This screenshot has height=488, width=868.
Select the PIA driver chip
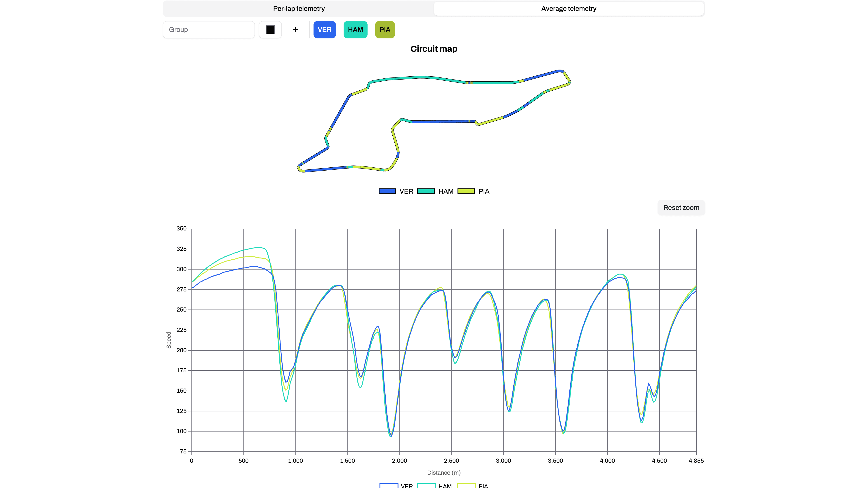tap(384, 30)
